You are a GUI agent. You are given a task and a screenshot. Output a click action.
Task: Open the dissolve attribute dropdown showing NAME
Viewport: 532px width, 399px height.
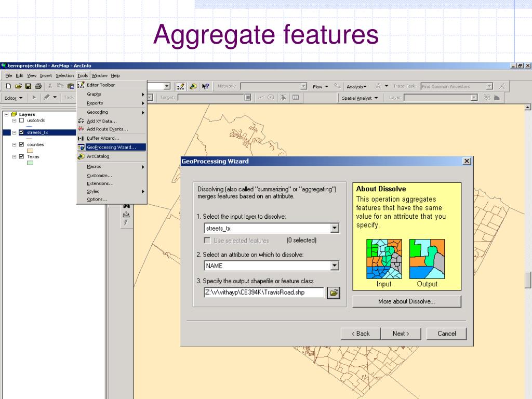[335, 265]
